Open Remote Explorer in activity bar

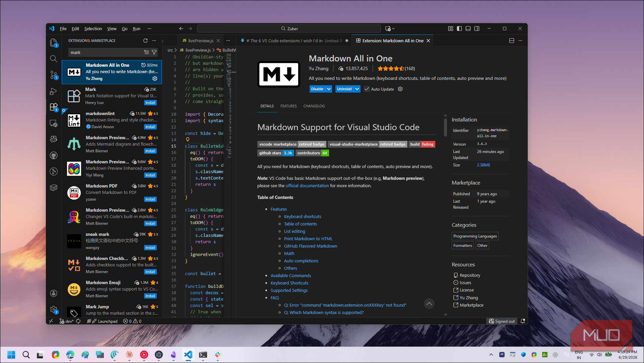point(54,123)
